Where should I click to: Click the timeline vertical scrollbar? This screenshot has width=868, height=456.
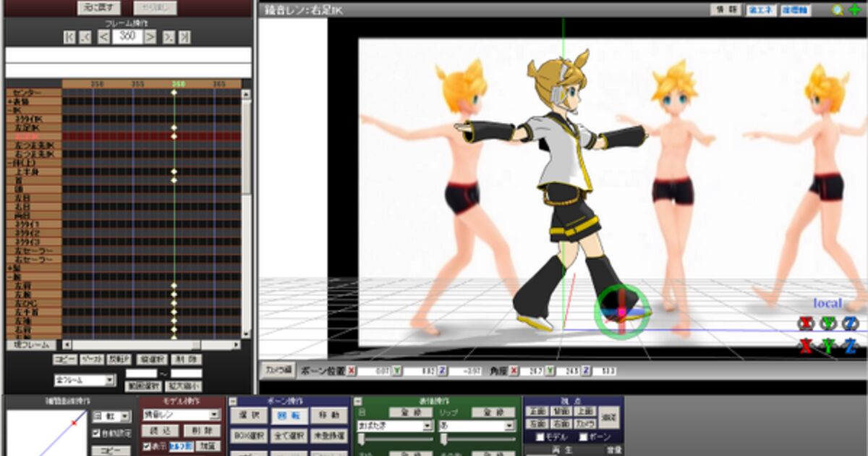pyautogui.click(x=246, y=214)
